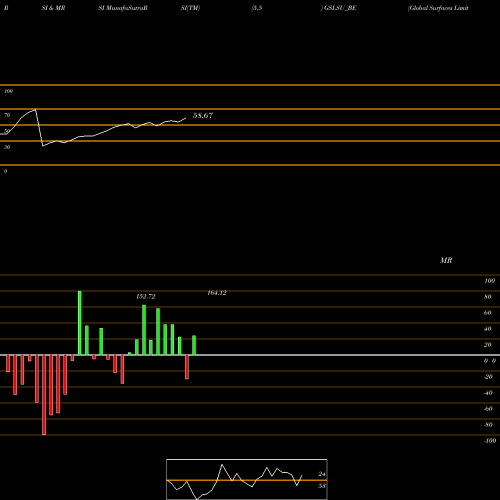Click the 53 value beside mini chart

pyautogui.click(x=322, y=486)
